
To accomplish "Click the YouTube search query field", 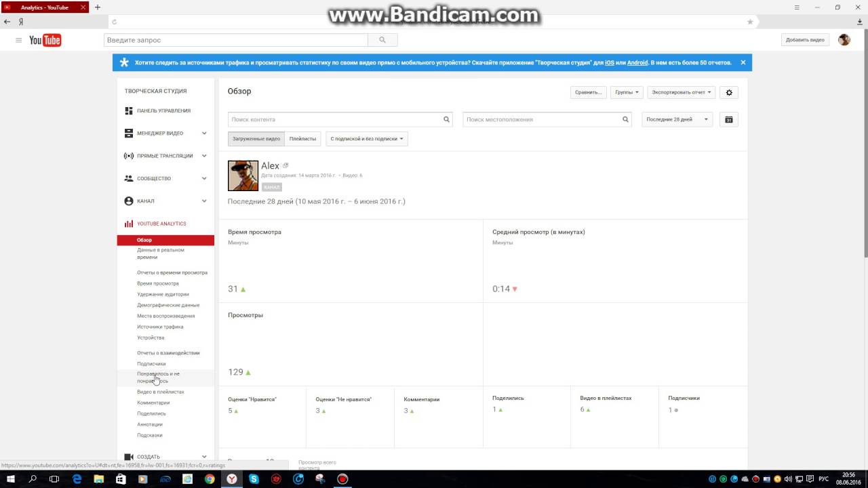I will (x=236, y=40).
